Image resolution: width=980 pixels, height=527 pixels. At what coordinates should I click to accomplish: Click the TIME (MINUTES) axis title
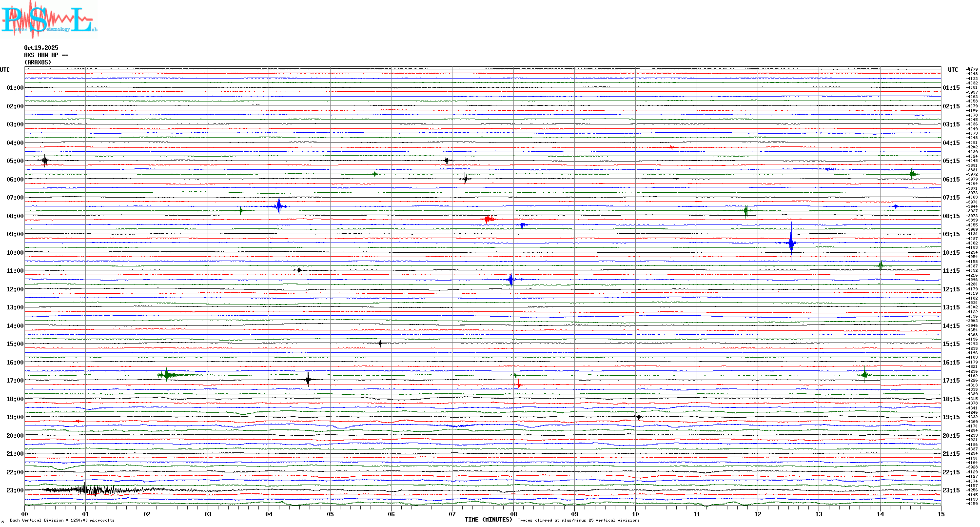(488, 520)
